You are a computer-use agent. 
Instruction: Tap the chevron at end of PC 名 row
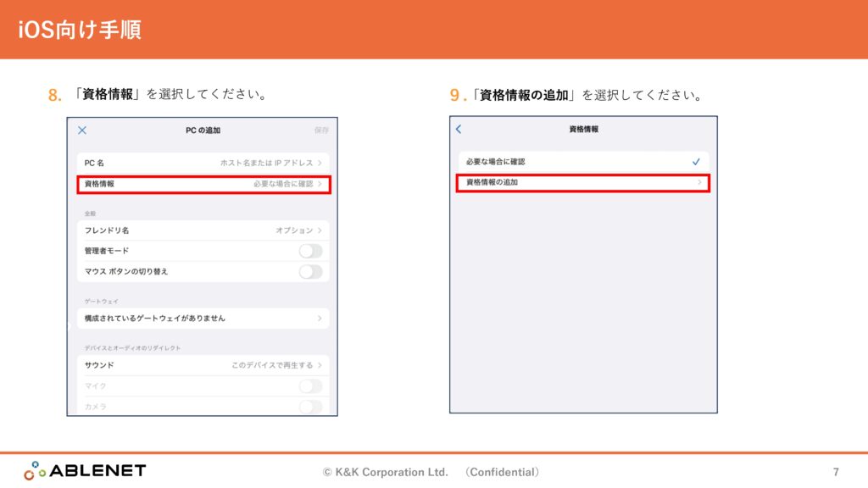pyautogui.click(x=320, y=163)
